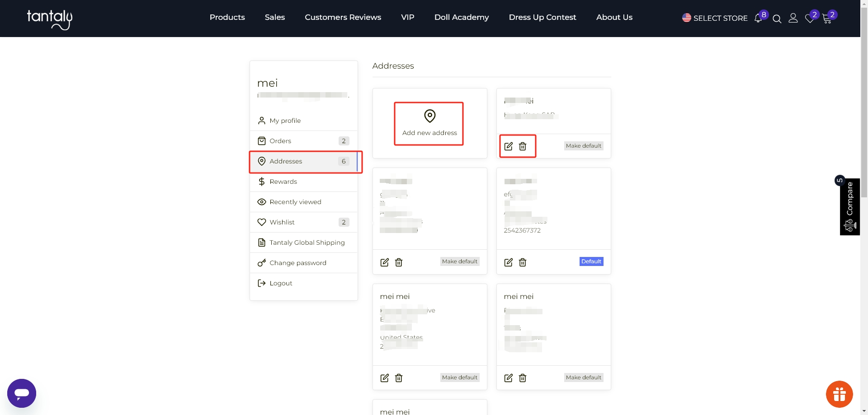Screen dimensions: 868x415
Task: Open the chat bubble widget
Action: (22, 393)
